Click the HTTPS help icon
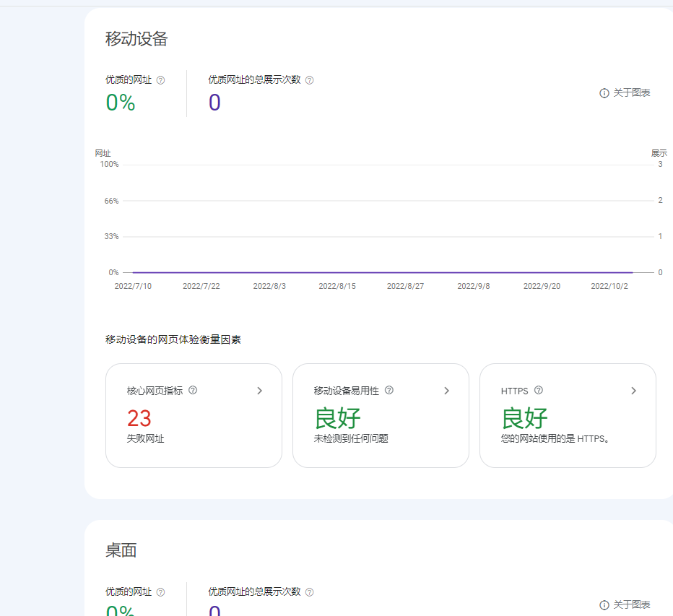Image resolution: width=673 pixels, height=616 pixels. click(x=538, y=390)
